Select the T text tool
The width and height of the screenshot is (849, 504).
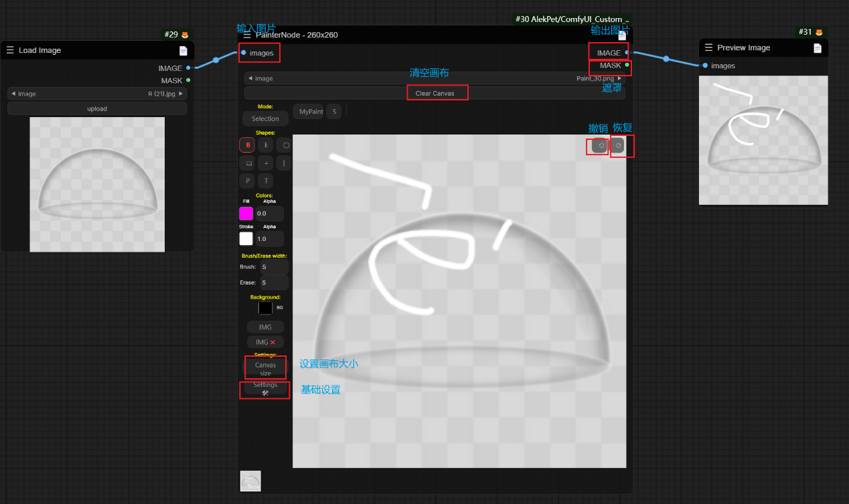(266, 181)
